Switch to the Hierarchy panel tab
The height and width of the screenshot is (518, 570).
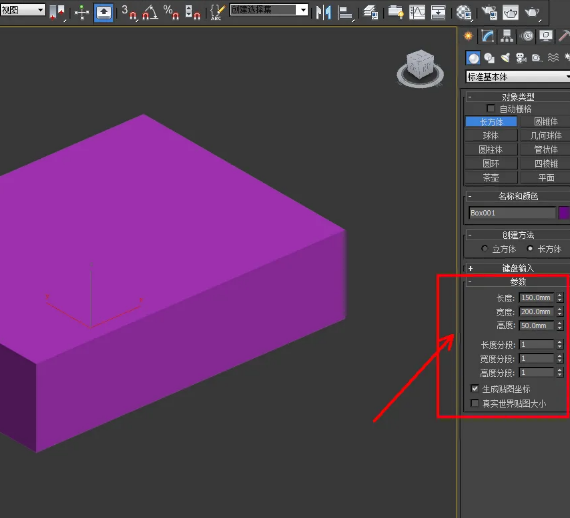(x=507, y=36)
